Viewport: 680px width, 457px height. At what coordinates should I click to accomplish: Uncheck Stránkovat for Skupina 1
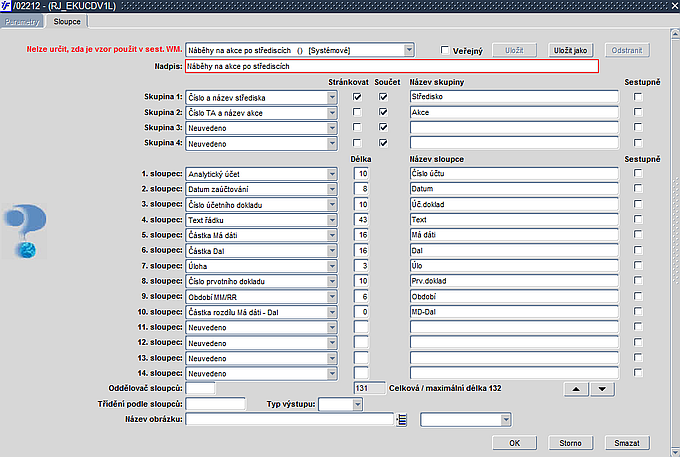pos(357,97)
